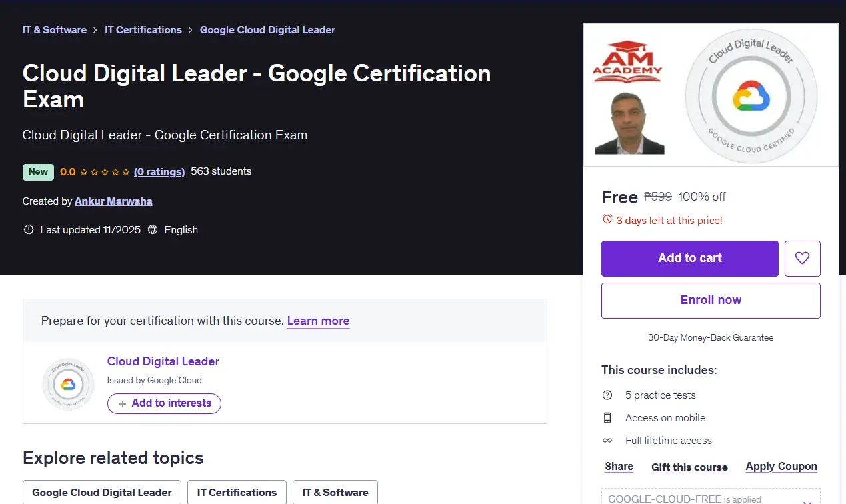Open Google Cloud Digital Leader breadcrumb

pos(267,30)
